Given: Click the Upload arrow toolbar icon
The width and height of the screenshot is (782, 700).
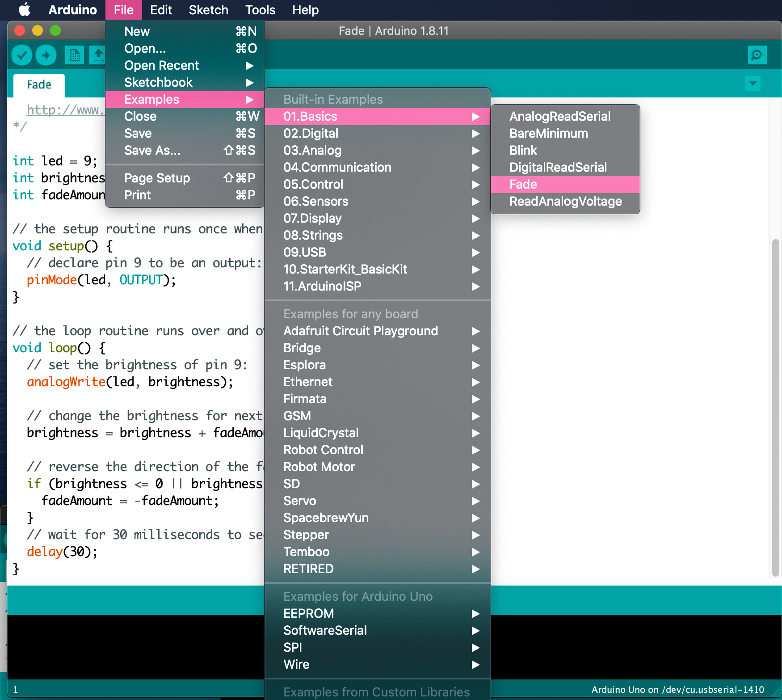Looking at the screenshot, I should (x=46, y=55).
